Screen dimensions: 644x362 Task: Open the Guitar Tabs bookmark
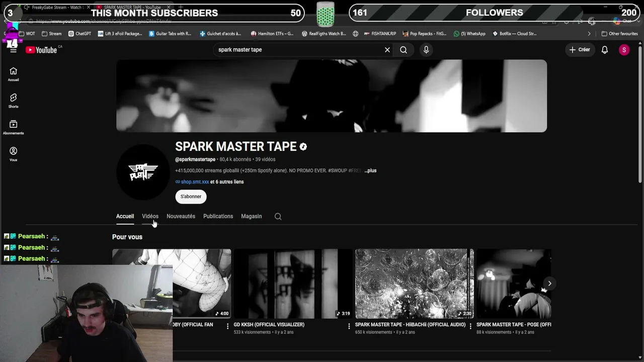pyautogui.click(x=170, y=34)
